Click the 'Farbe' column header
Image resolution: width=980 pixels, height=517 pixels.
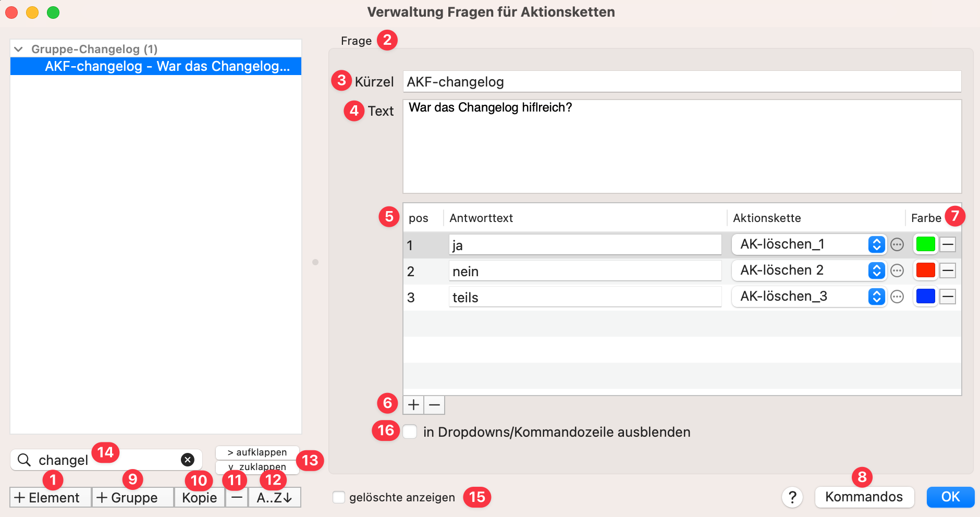point(926,218)
